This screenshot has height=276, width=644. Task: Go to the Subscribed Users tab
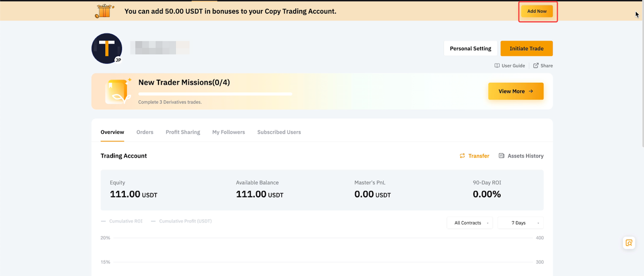279,132
